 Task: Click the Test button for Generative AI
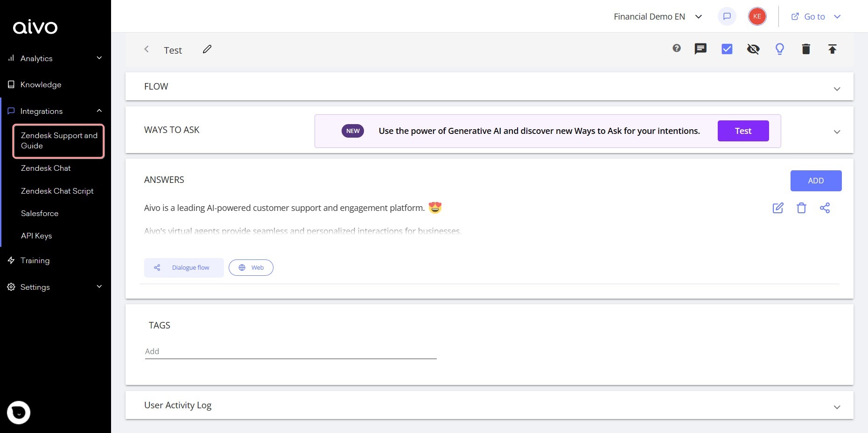coord(743,131)
